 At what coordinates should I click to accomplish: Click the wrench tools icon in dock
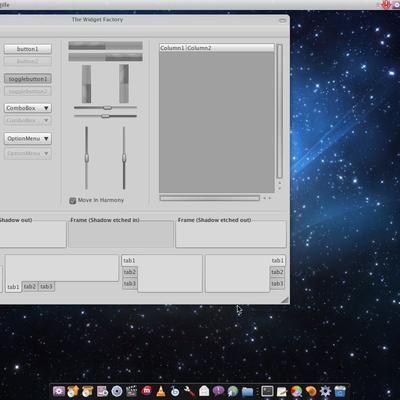(x=189, y=391)
